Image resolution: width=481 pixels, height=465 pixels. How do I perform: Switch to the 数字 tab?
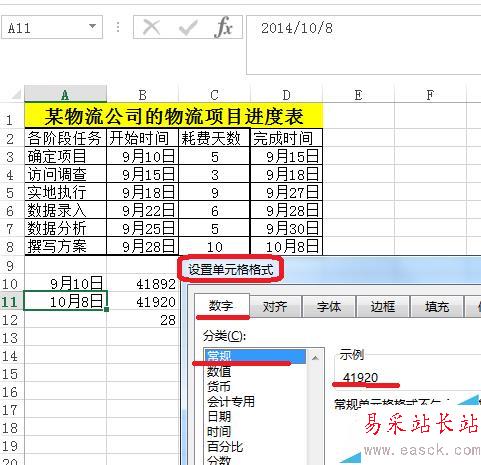pos(221,306)
